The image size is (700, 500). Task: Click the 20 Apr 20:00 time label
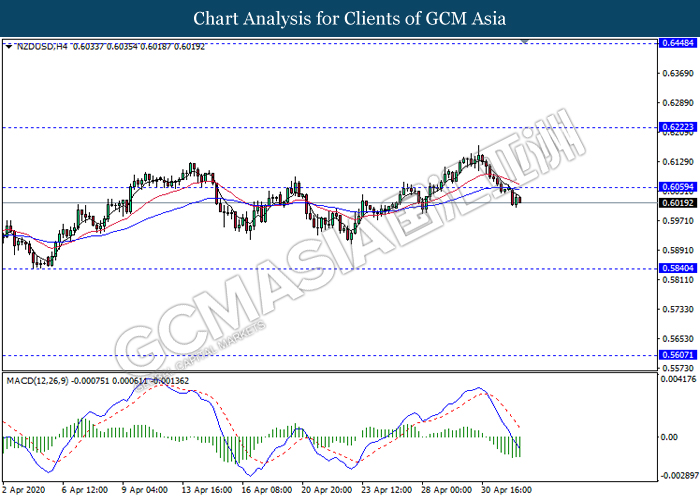point(326,490)
